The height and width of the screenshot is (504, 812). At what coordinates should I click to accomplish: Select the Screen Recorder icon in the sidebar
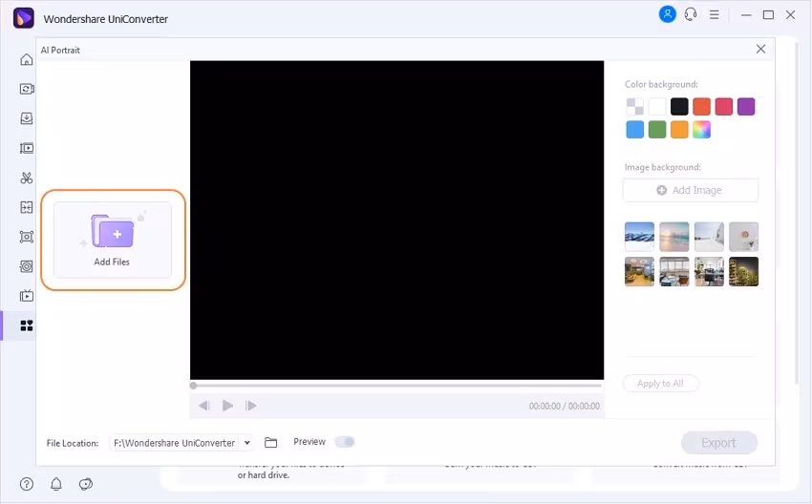click(27, 237)
